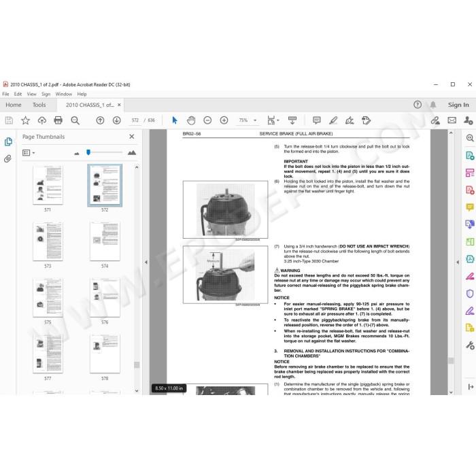This screenshot has height=476, width=476.
Task: Click the Print file icon
Action: (x=58, y=120)
